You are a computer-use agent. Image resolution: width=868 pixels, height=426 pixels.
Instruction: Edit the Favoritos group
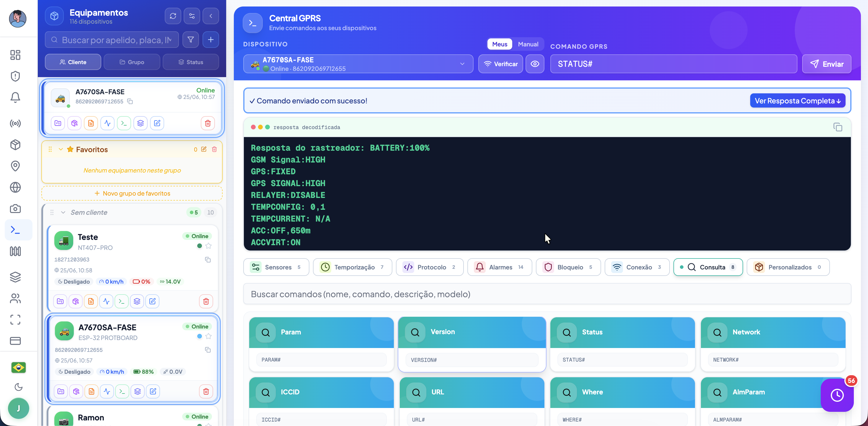point(204,149)
